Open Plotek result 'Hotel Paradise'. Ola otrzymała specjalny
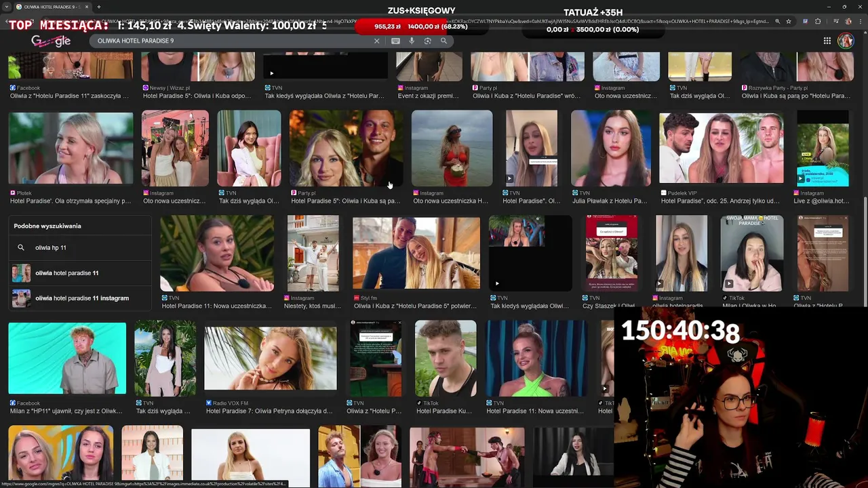 pyautogui.click(x=71, y=201)
